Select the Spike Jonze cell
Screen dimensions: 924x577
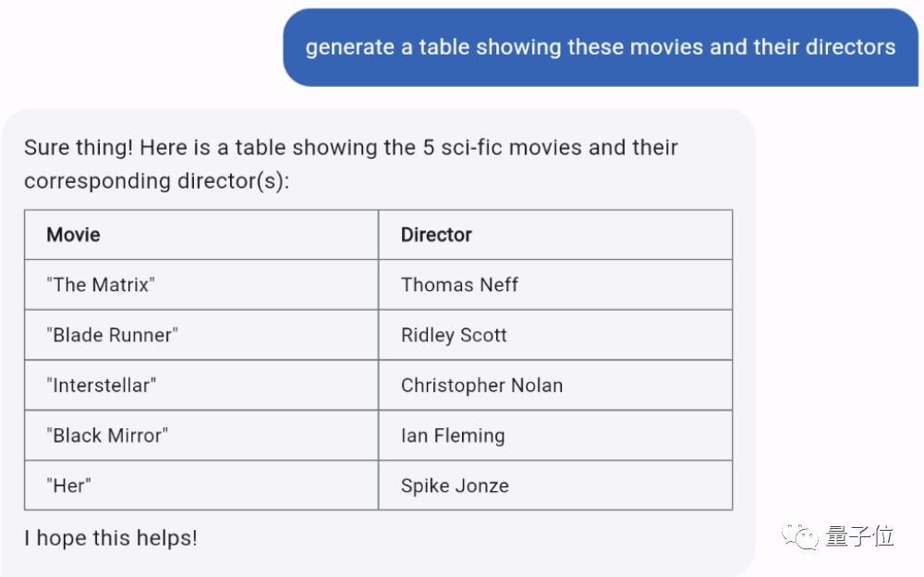click(455, 485)
